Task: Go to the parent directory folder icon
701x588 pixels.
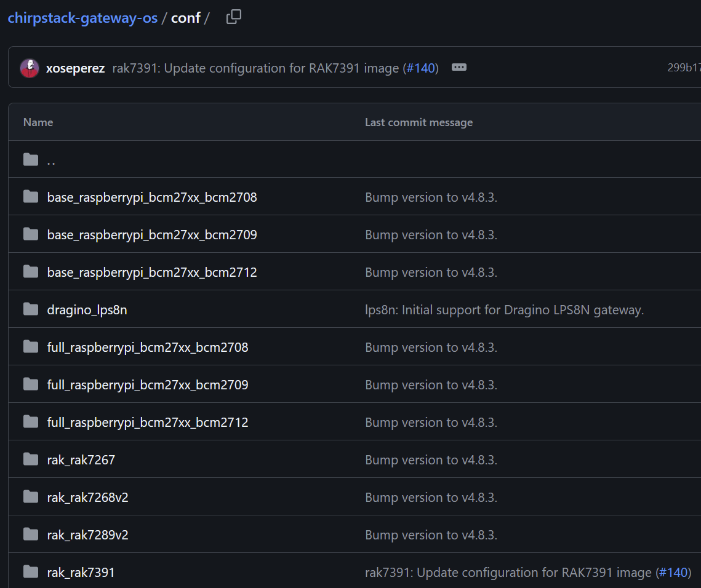Action: 31,160
